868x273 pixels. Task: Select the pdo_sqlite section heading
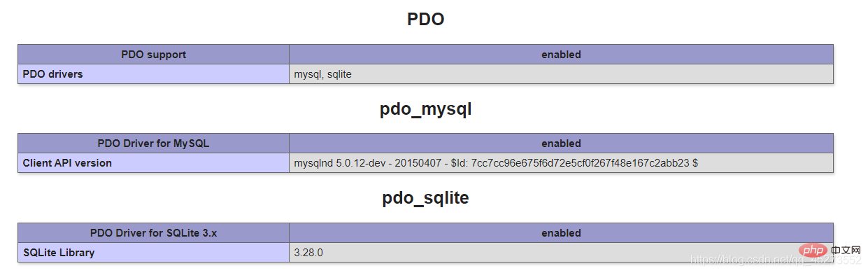pyautogui.click(x=425, y=198)
